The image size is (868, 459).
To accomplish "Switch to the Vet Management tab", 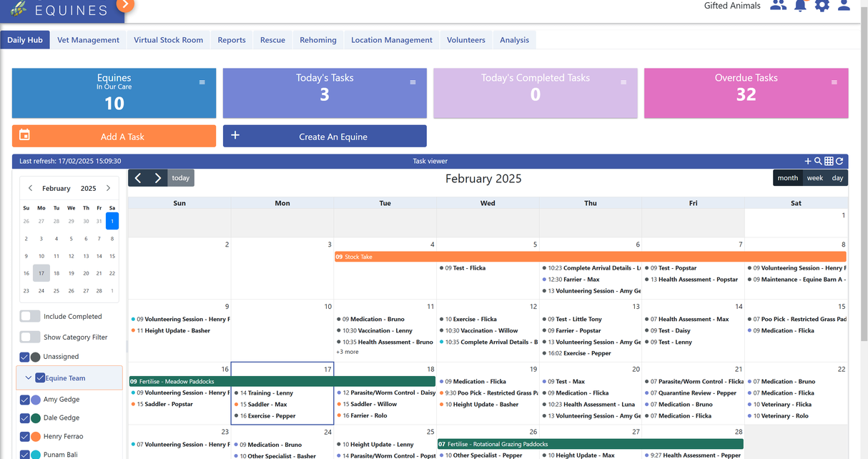I will tap(88, 40).
